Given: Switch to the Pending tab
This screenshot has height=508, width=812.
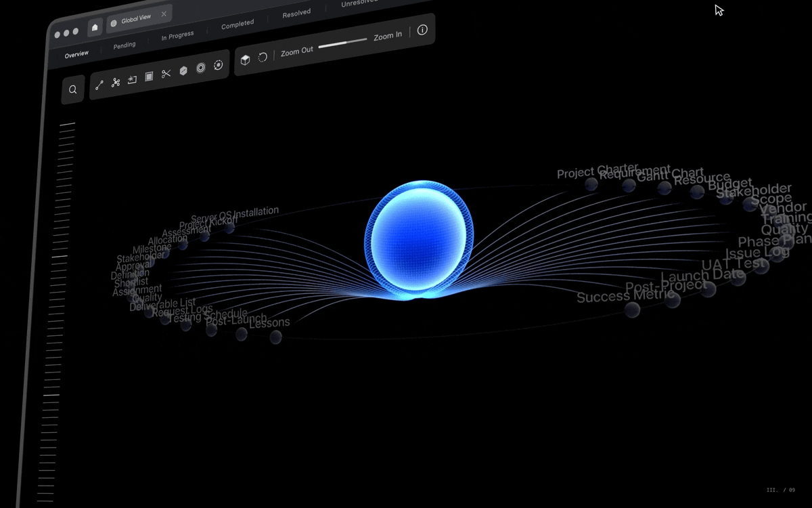Looking at the screenshot, I should point(125,45).
